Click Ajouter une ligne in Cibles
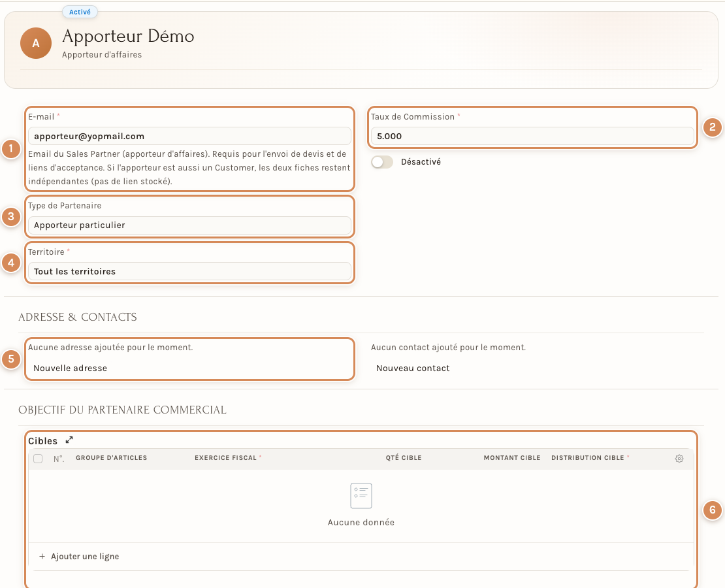 tap(79, 557)
